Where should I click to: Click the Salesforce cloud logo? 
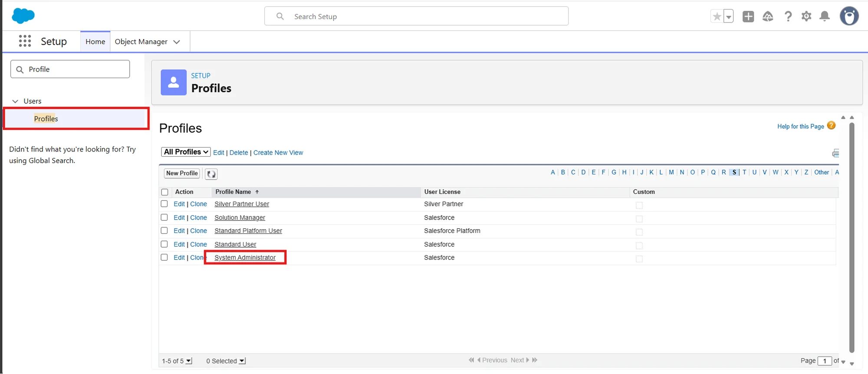(x=23, y=16)
